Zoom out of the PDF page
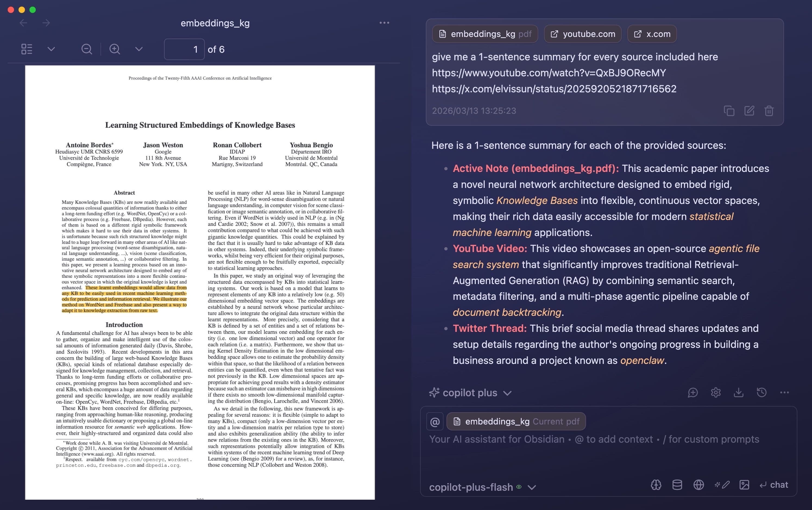The height and width of the screenshot is (510, 812). [87, 49]
